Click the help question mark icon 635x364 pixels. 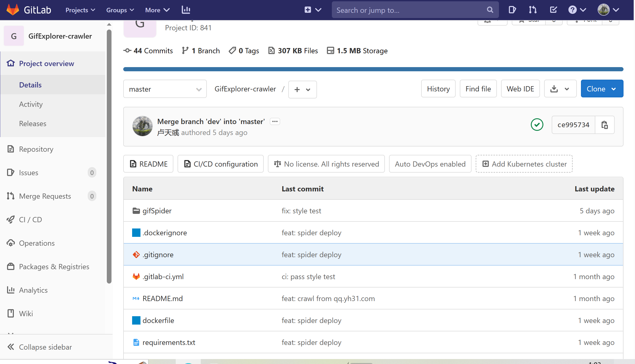(x=572, y=10)
